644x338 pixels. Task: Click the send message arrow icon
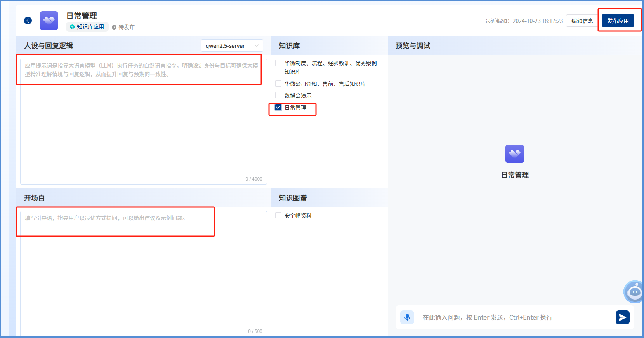click(622, 317)
